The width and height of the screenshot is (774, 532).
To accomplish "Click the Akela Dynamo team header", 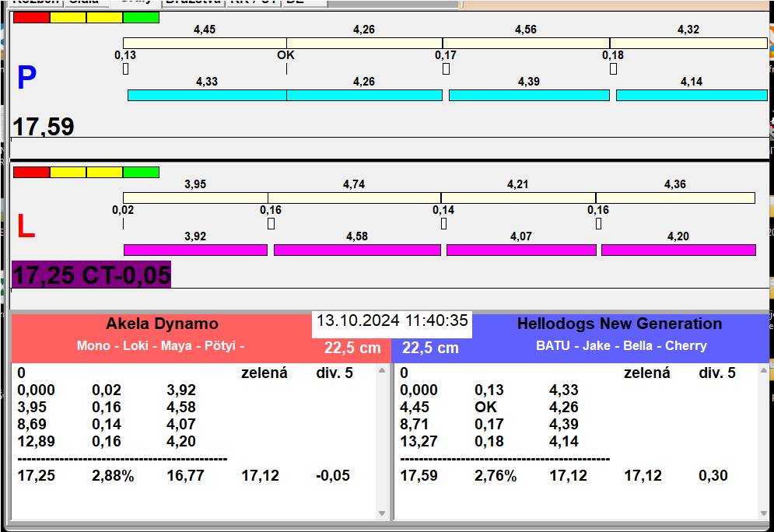I will [x=162, y=324].
